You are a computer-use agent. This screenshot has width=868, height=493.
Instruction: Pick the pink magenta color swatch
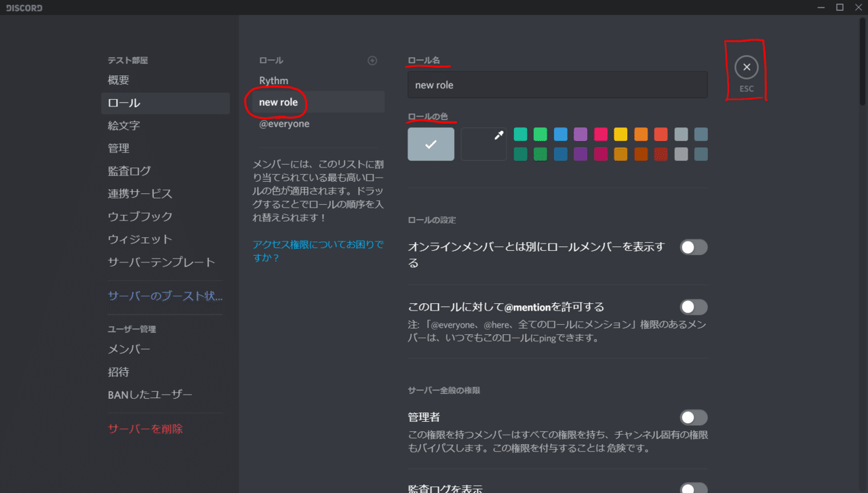point(601,134)
